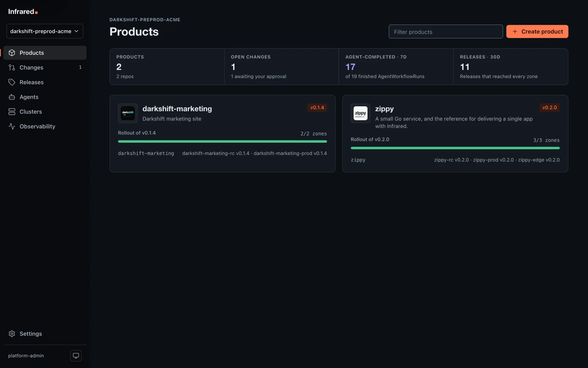Click the darkshift-marketing rollout progress bar

pyautogui.click(x=222, y=141)
